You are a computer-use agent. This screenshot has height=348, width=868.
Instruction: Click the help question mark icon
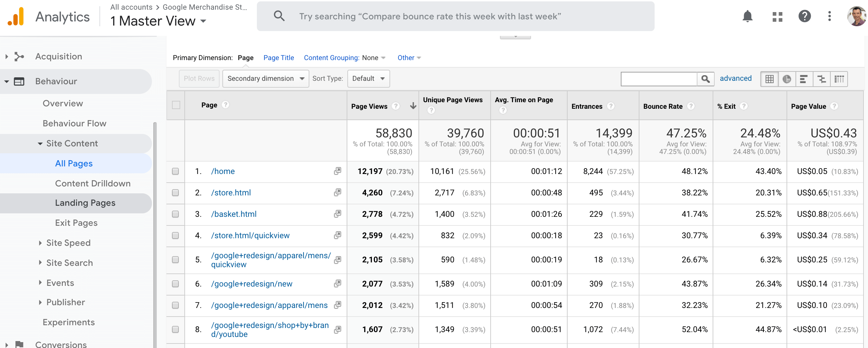(804, 16)
